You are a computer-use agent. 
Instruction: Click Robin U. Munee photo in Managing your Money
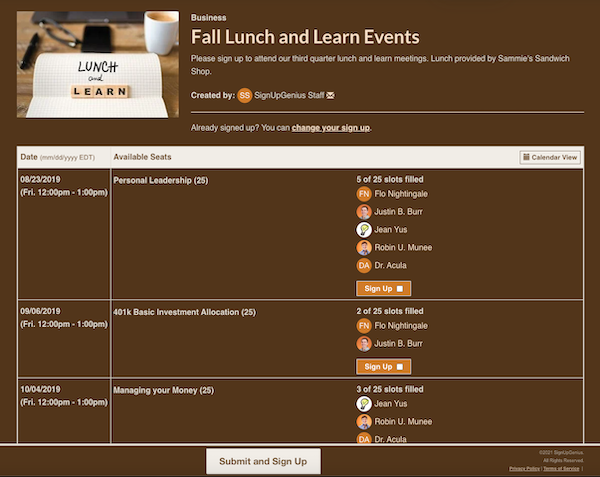click(x=364, y=422)
